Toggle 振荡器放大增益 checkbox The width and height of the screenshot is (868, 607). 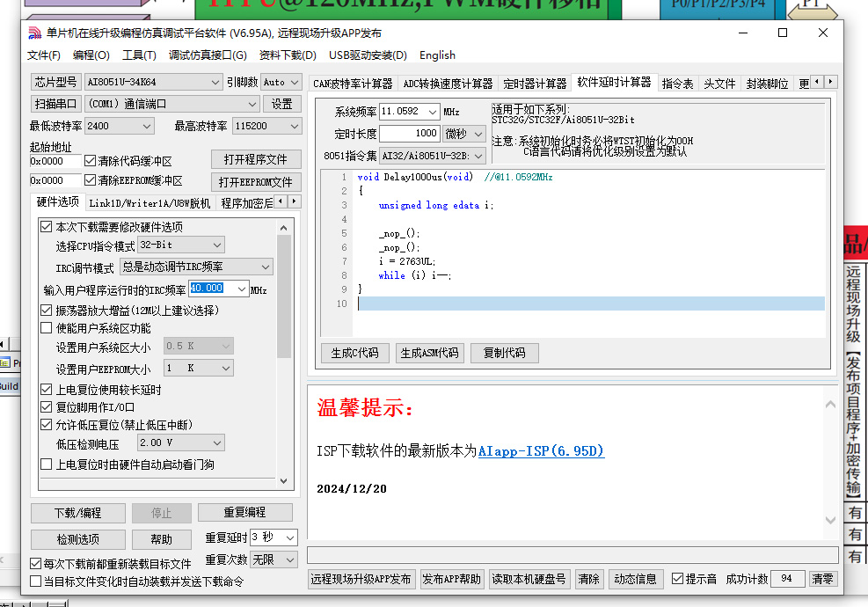[47, 311]
